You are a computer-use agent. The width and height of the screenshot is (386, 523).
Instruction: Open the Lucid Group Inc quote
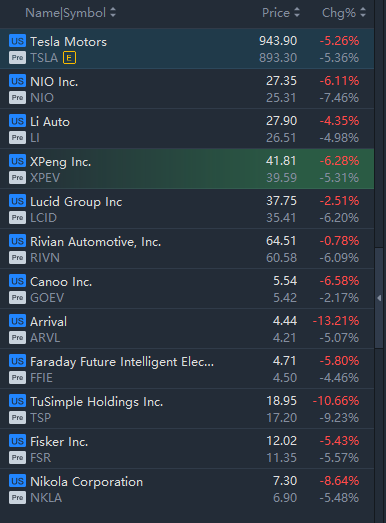pos(187,209)
